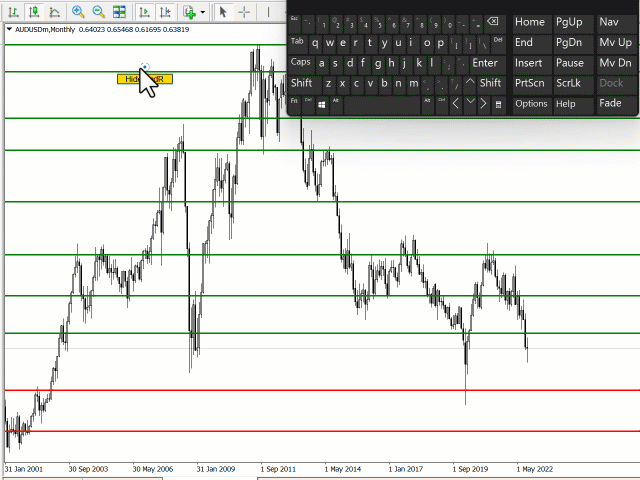Click the Mv Dn key

coord(616,63)
